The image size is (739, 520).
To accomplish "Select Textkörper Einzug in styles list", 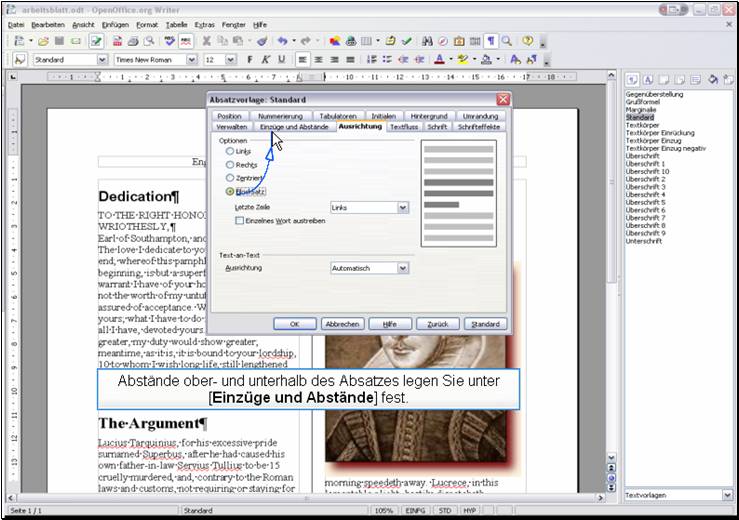I will tap(656, 142).
